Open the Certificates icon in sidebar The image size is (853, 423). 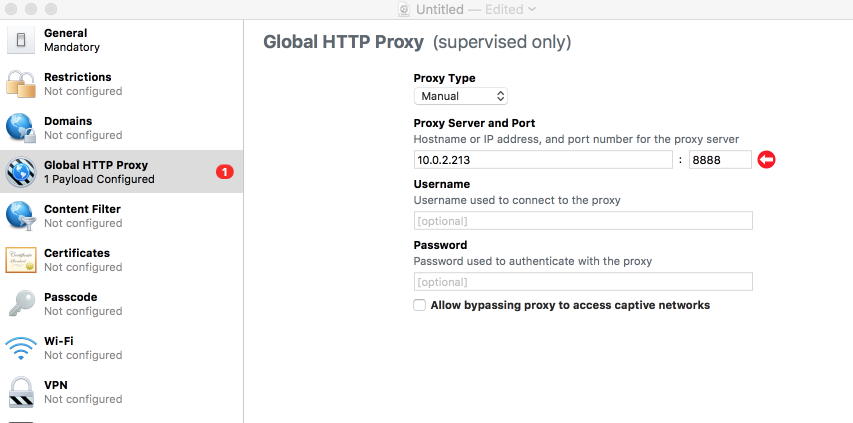click(20, 260)
